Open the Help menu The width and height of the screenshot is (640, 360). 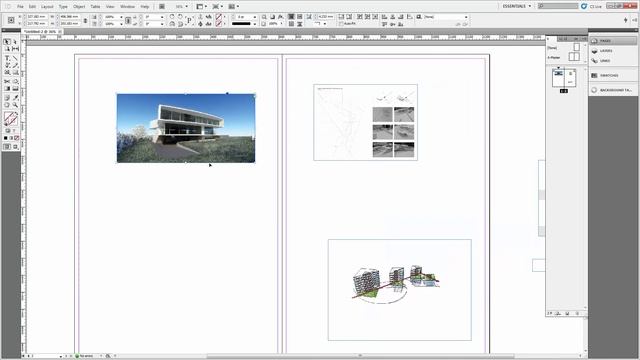[144, 7]
